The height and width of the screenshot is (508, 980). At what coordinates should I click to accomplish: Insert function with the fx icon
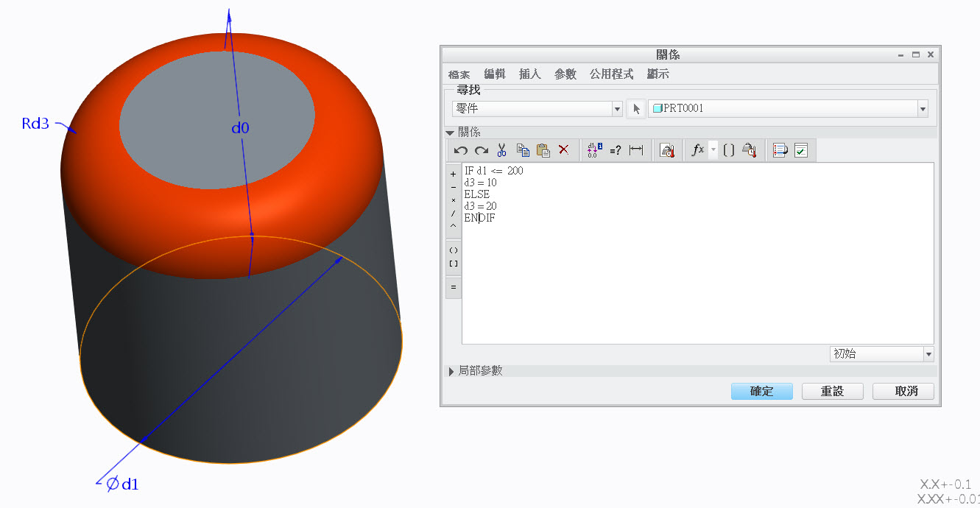pyautogui.click(x=698, y=150)
